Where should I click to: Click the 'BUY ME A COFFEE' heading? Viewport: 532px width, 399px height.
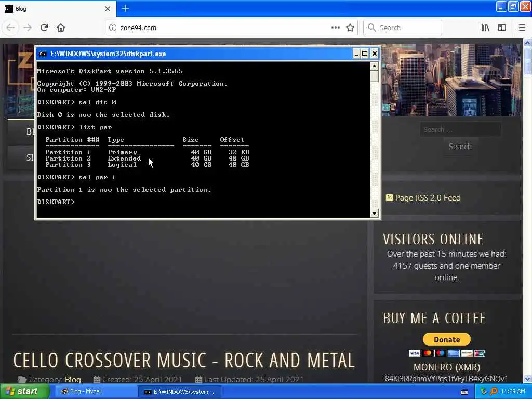(435, 318)
